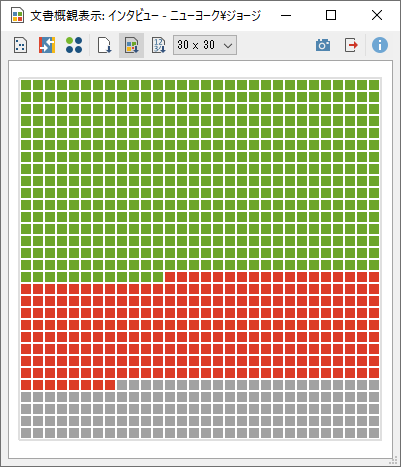
Task: Click the chevron arrow of 30 x 30 combo box
Action: 228,45
